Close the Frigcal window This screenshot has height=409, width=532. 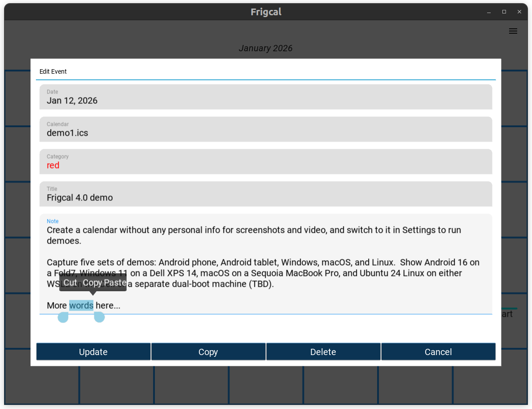click(519, 12)
